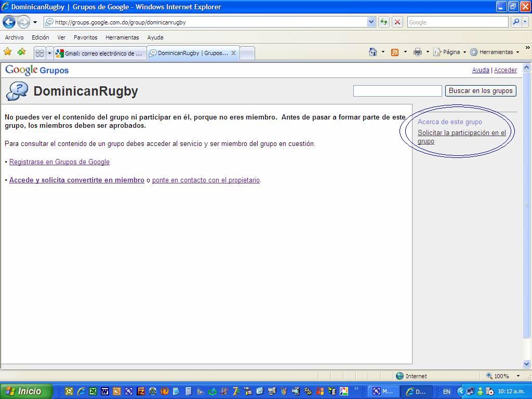
Task: Close the DominicanRugby tab
Action: pos(233,53)
